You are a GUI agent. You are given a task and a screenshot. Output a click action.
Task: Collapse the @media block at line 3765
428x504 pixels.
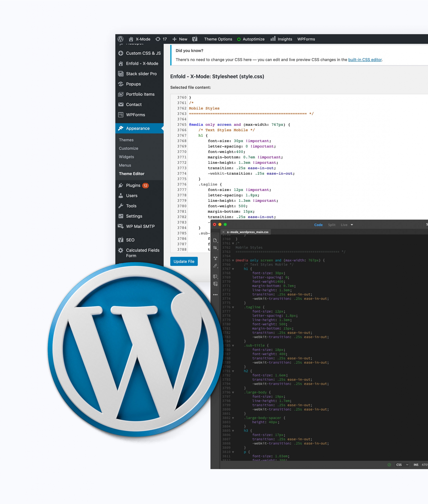[x=233, y=260]
